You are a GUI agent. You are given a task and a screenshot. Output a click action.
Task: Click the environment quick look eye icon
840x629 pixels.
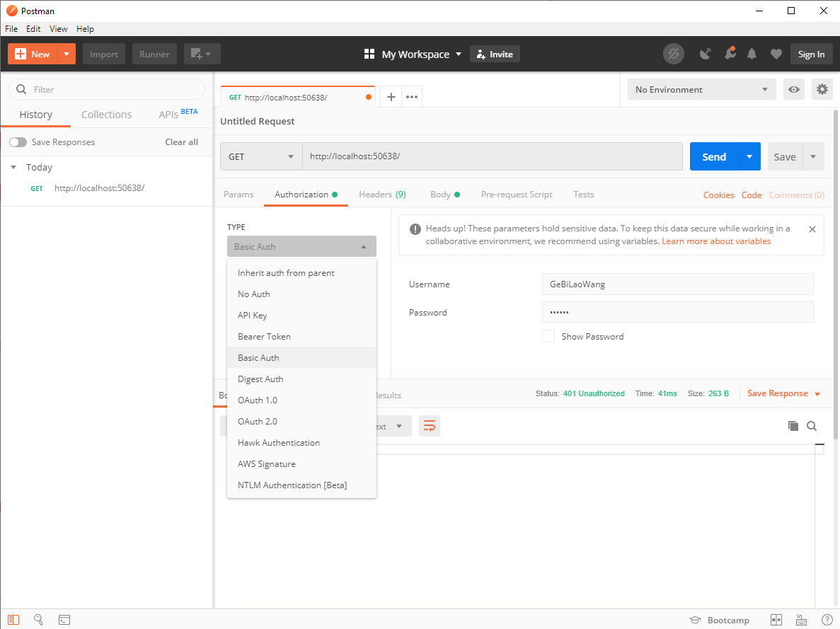tap(794, 90)
